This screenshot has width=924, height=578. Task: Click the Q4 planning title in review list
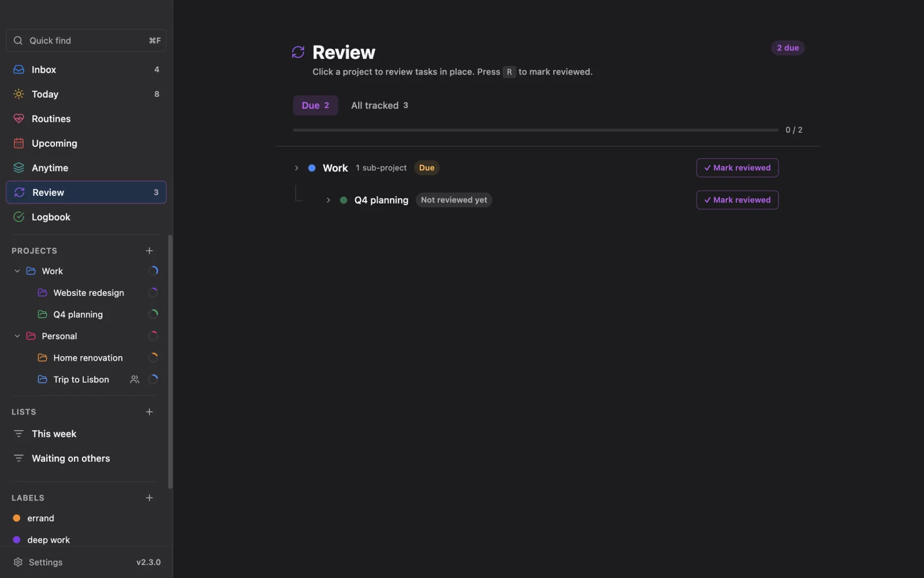point(381,200)
